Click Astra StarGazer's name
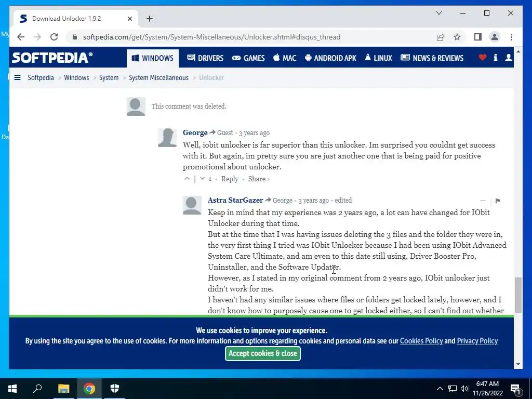 point(235,200)
